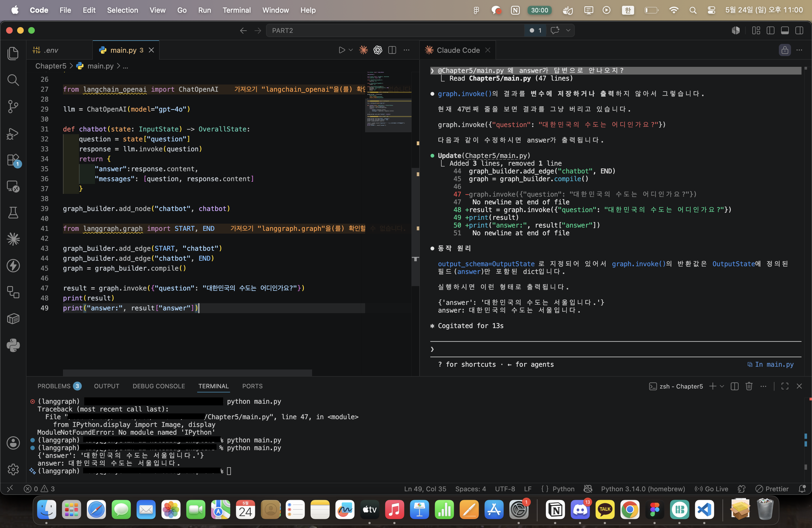Open the Claude Code sidebar icon

tap(13, 239)
